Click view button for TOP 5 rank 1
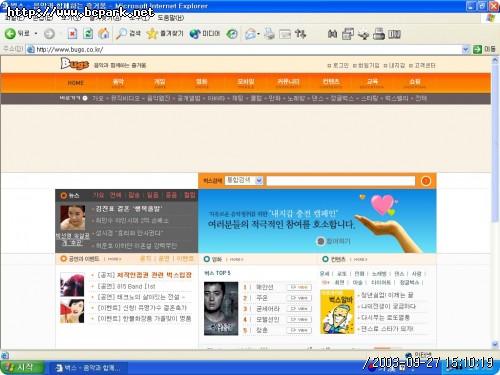The image size is (500, 375). click(x=299, y=287)
